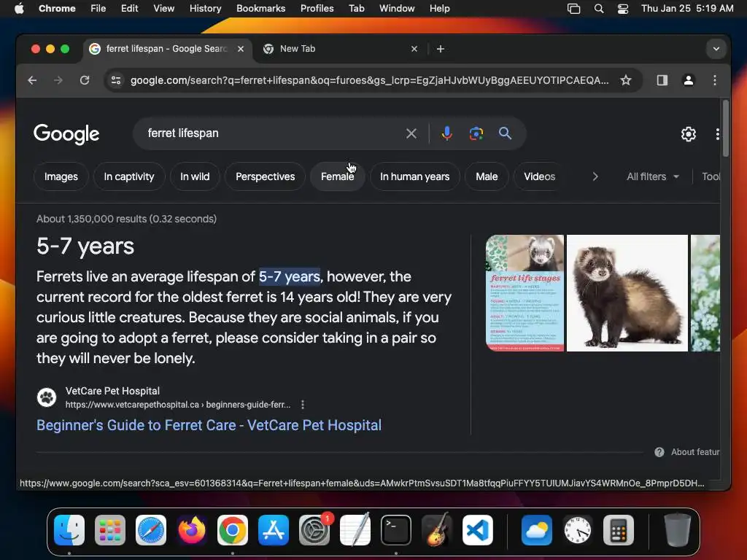Open TextEdit from the dock

(x=355, y=530)
